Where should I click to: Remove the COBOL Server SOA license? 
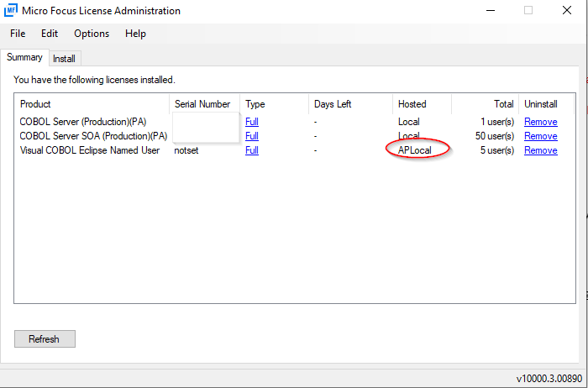540,136
